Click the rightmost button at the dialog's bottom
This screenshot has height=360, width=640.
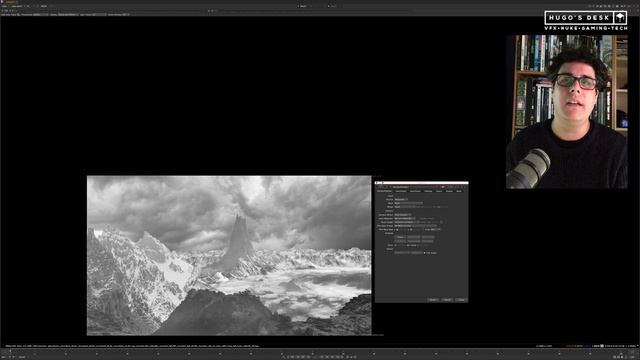461,300
